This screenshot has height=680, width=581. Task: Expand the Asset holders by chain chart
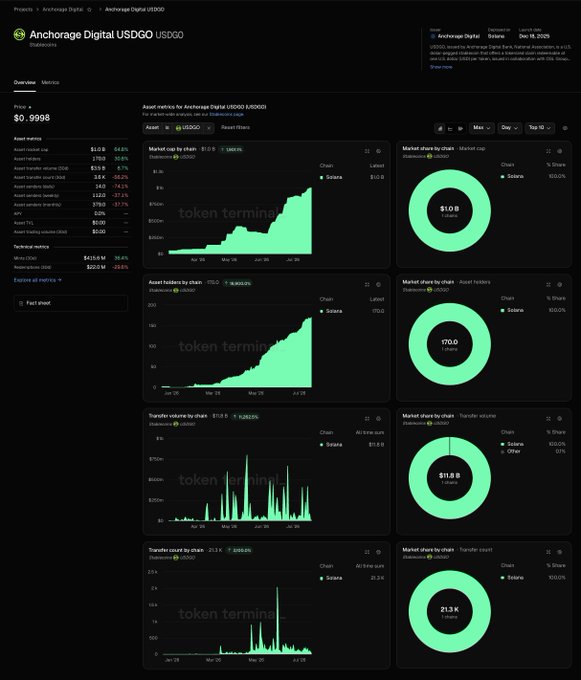(367, 284)
